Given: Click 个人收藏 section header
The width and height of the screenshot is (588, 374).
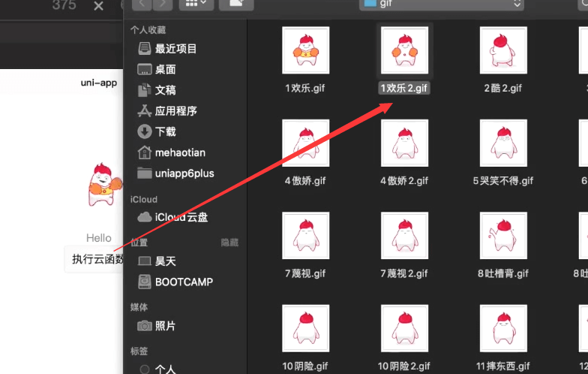Looking at the screenshot, I should pos(148,30).
